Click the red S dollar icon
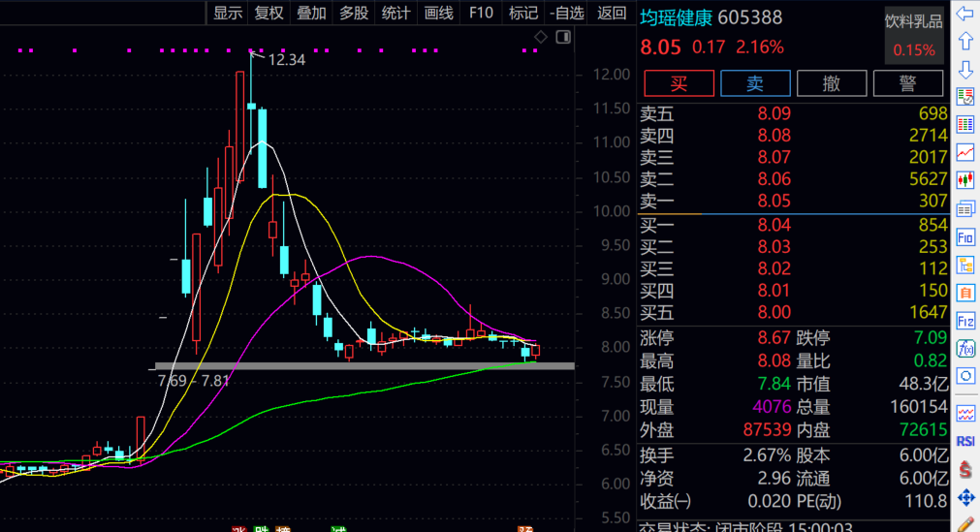The width and height of the screenshot is (980, 532). [x=965, y=469]
